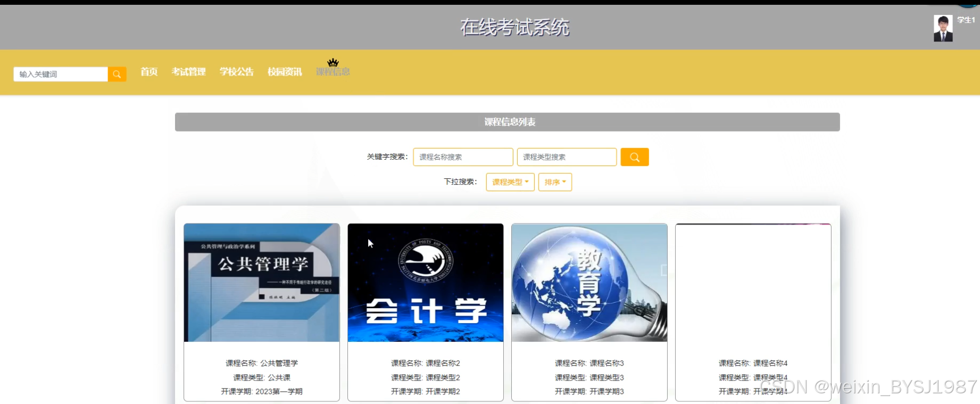Viewport: 980px width, 404px height.
Task: Open the 教育学 course cover image
Action: click(x=589, y=283)
